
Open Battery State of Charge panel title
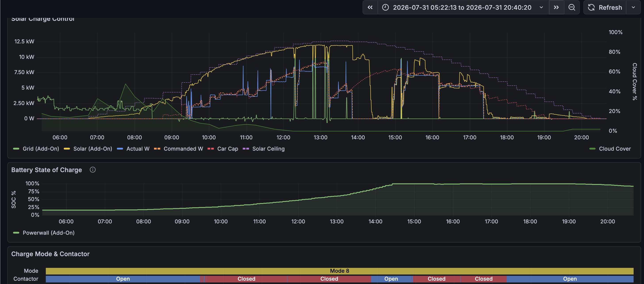(x=46, y=170)
